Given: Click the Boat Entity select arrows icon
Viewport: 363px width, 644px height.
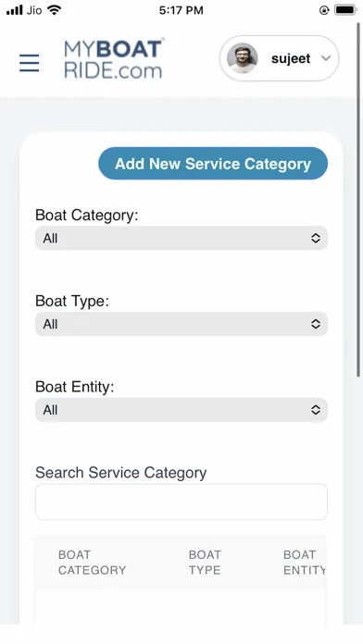Looking at the screenshot, I should click(x=316, y=410).
